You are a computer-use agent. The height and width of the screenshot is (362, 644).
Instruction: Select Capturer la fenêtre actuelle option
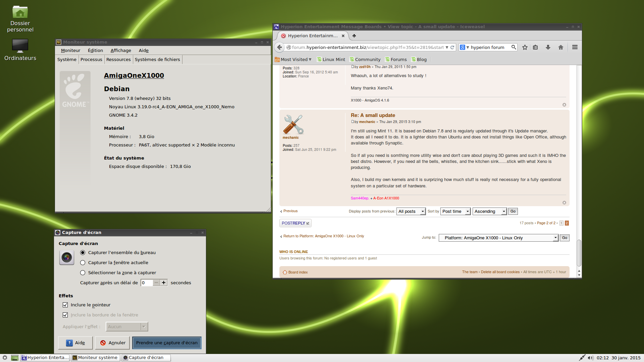(83, 263)
